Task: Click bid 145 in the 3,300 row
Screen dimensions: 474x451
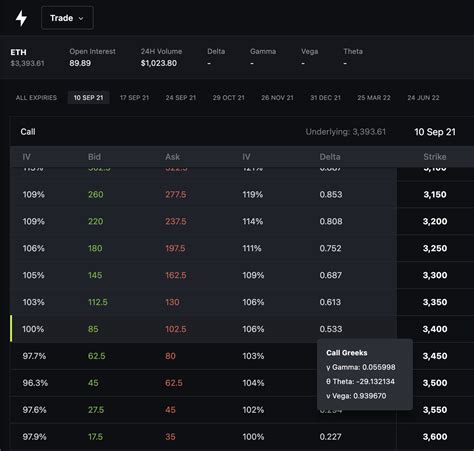Action: (x=95, y=275)
